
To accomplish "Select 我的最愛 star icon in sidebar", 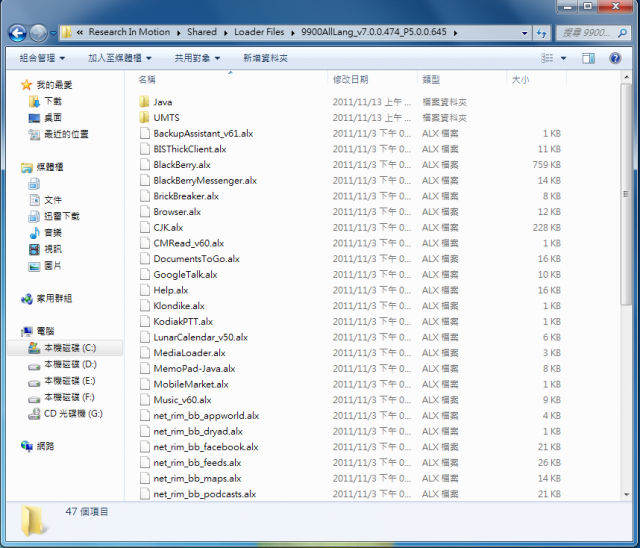I will tap(27, 85).
